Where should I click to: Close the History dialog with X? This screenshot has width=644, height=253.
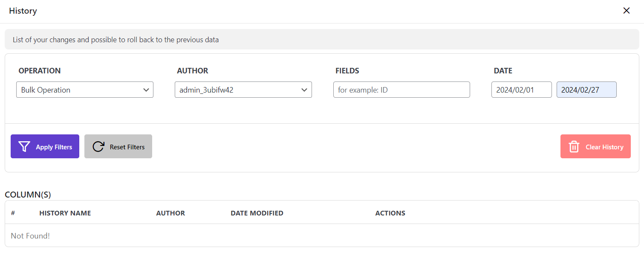coord(627,11)
